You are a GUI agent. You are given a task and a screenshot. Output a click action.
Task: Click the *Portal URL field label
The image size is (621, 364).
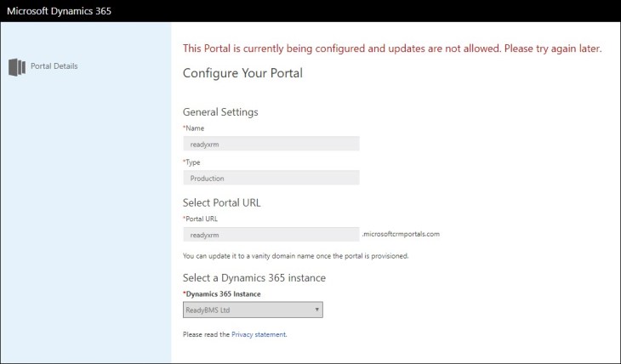click(201, 219)
